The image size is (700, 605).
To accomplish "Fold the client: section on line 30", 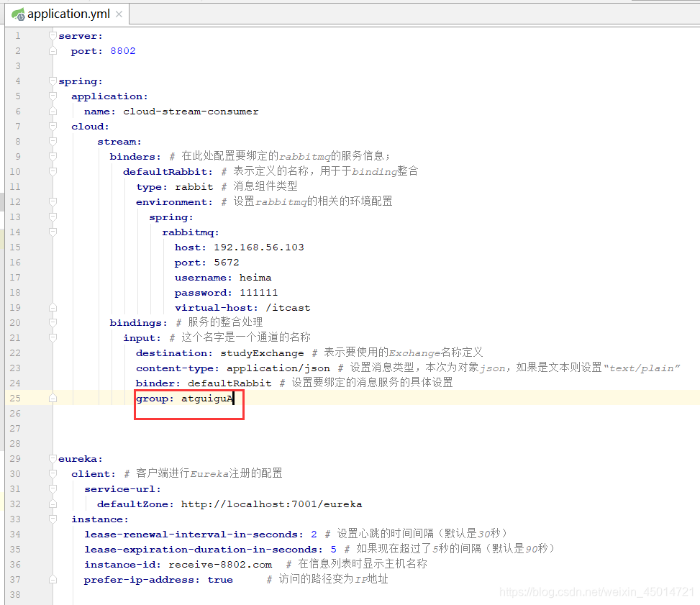I will point(53,473).
